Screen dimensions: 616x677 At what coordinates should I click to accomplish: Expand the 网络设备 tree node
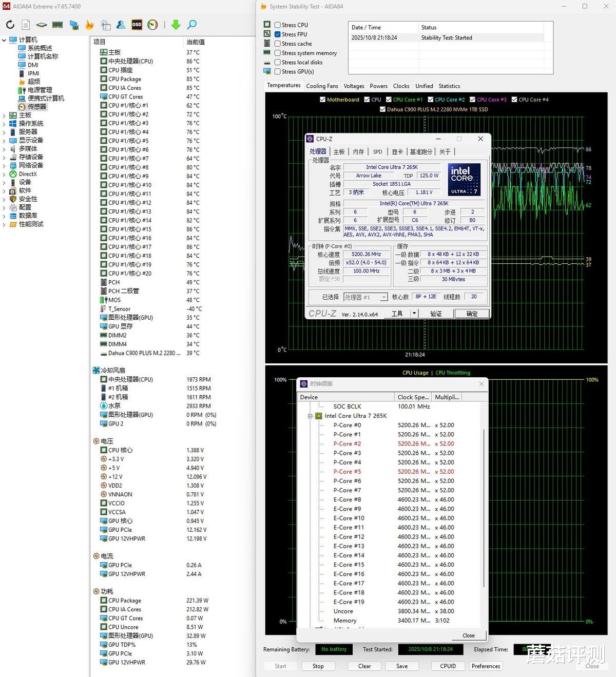pos(4,166)
